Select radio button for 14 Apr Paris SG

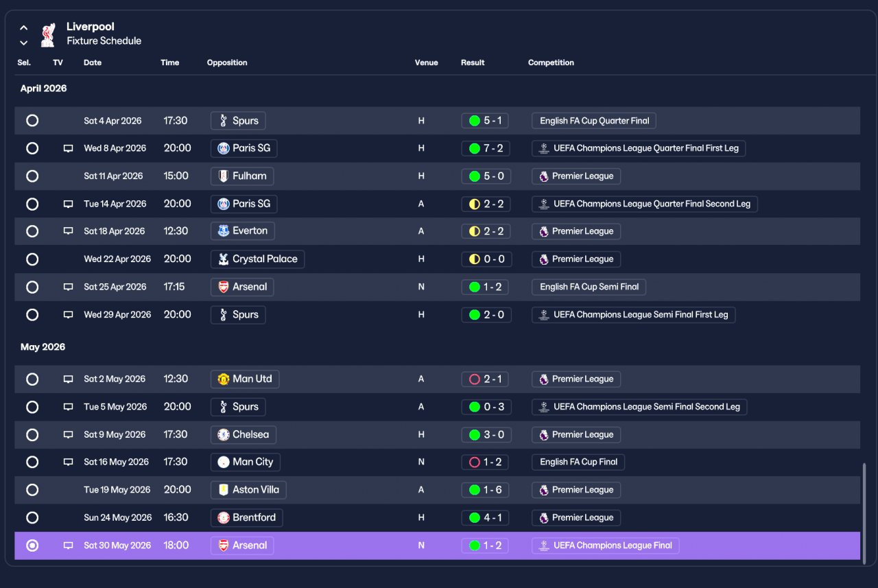coord(32,204)
